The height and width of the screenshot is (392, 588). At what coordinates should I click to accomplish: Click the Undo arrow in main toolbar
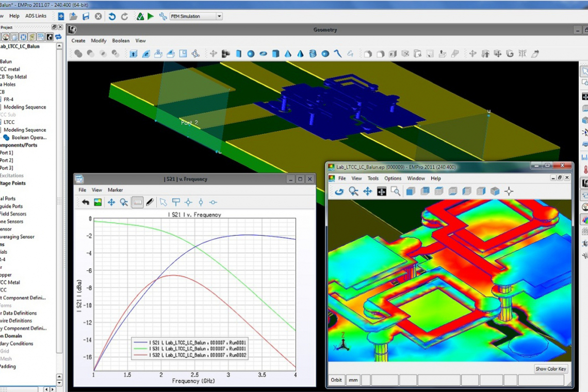click(112, 17)
